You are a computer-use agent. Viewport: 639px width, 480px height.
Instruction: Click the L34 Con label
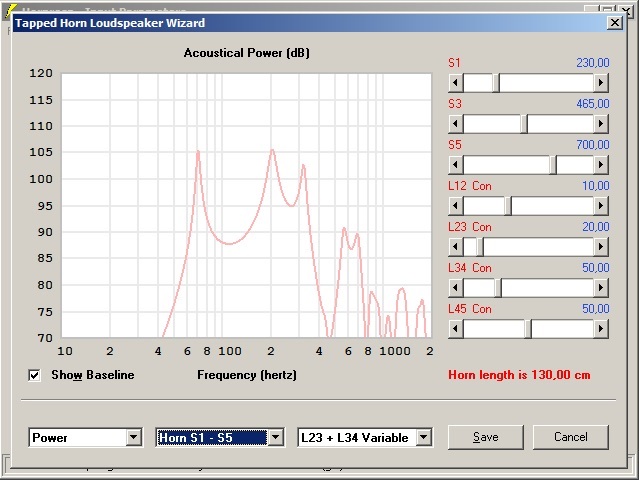click(469, 268)
